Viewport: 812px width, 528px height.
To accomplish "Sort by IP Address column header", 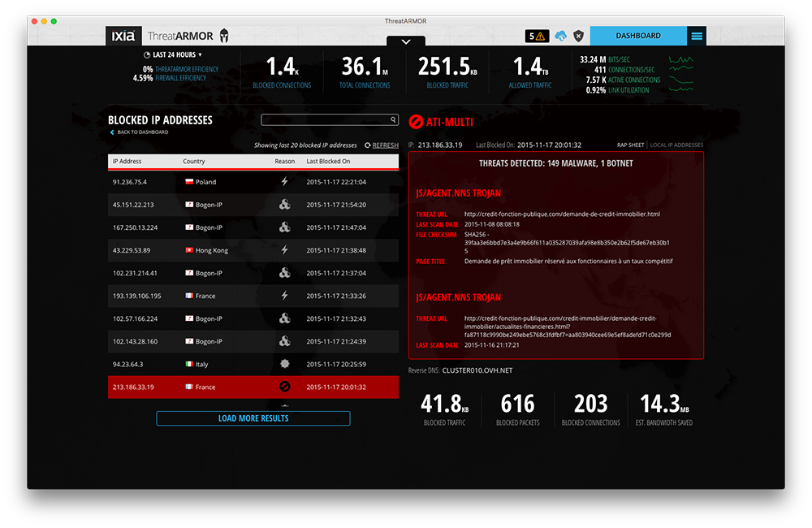I will click(127, 161).
